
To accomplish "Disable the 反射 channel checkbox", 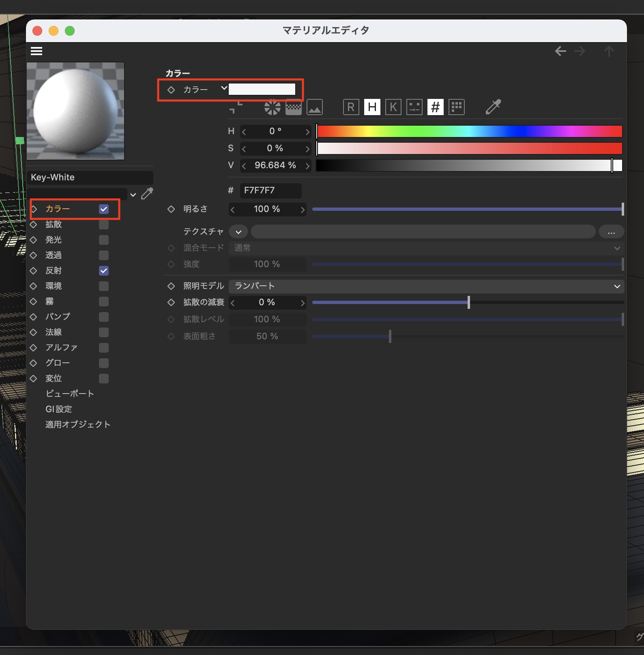I will click(104, 271).
